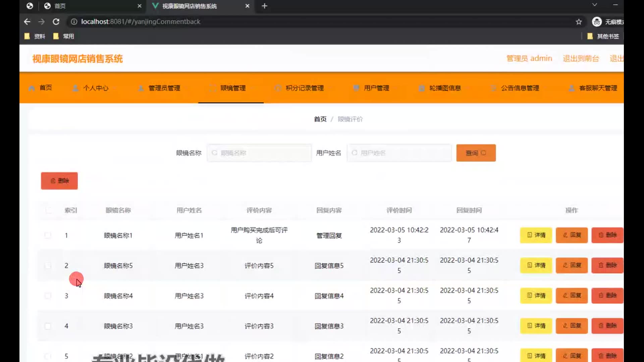Click the browser back arrow

coord(27,22)
